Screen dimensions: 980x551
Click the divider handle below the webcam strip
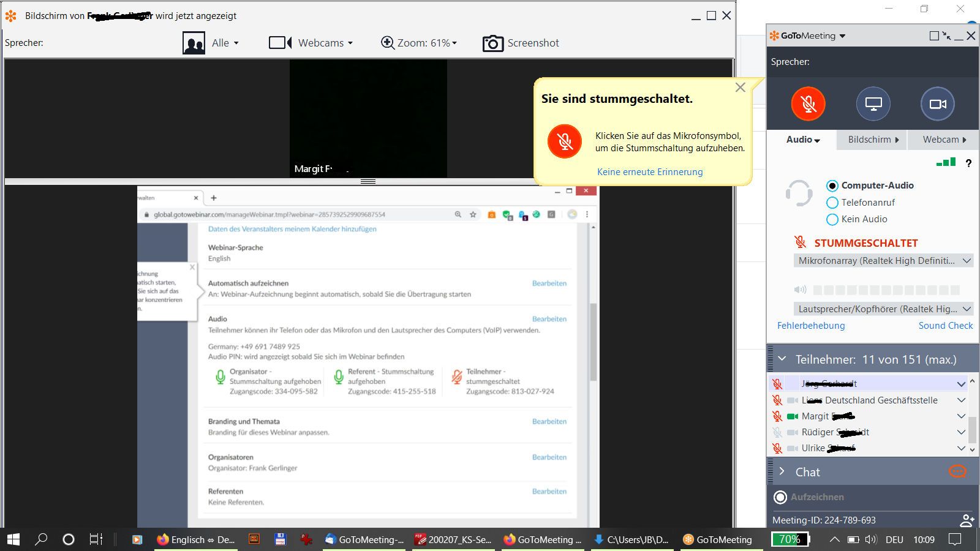tap(368, 181)
